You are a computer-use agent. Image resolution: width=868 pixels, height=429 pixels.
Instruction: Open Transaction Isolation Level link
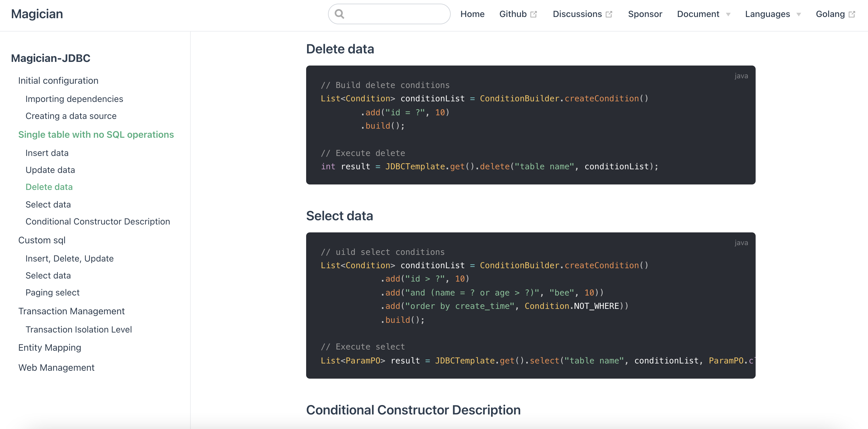pyautogui.click(x=79, y=329)
